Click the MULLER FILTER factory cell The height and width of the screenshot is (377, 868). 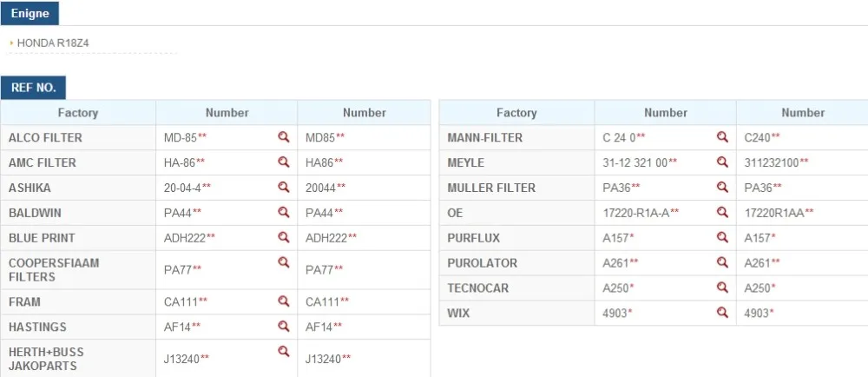coord(517,188)
